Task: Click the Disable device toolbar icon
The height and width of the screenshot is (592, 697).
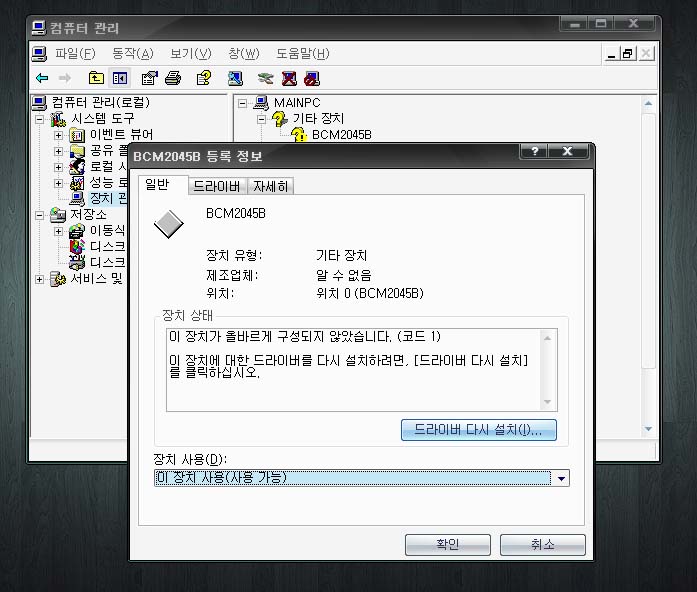Action: pos(312,79)
